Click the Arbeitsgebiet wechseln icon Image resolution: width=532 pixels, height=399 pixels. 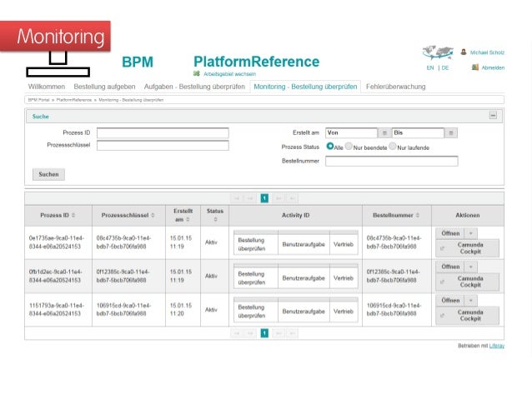point(197,73)
